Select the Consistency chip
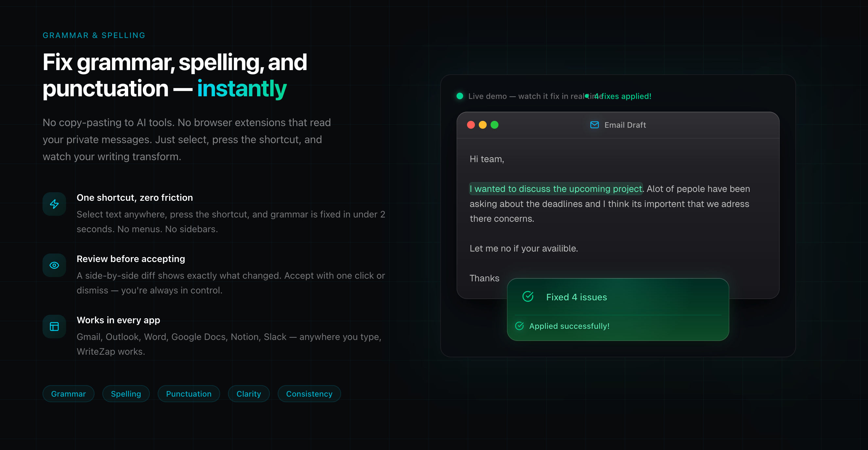This screenshot has width=868, height=450. pos(309,394)
